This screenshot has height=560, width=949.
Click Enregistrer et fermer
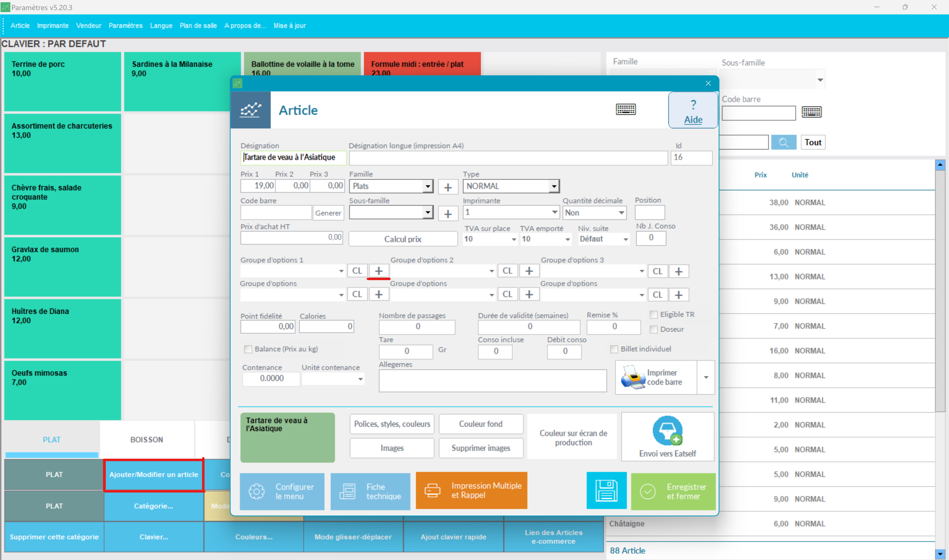click(x=673, y=491)
